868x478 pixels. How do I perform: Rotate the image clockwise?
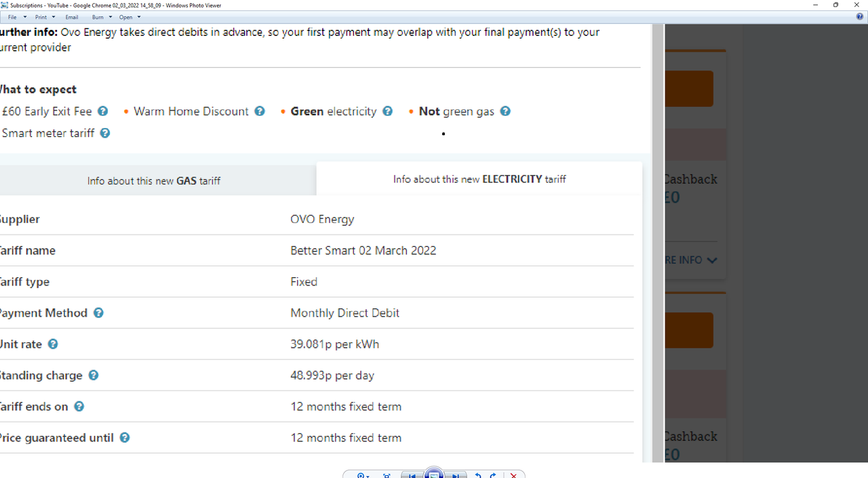pyautogui.click(x=493, y=475)
